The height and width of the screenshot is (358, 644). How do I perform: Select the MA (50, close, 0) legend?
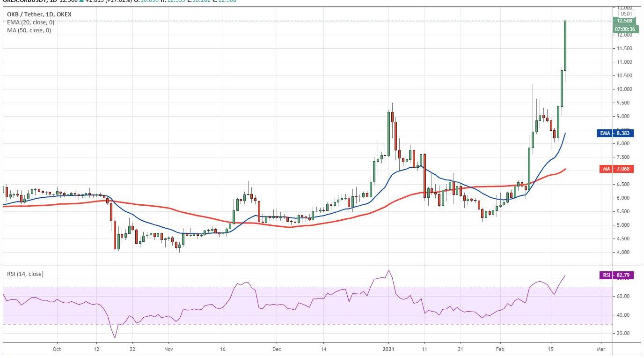[x=29, y=30]
